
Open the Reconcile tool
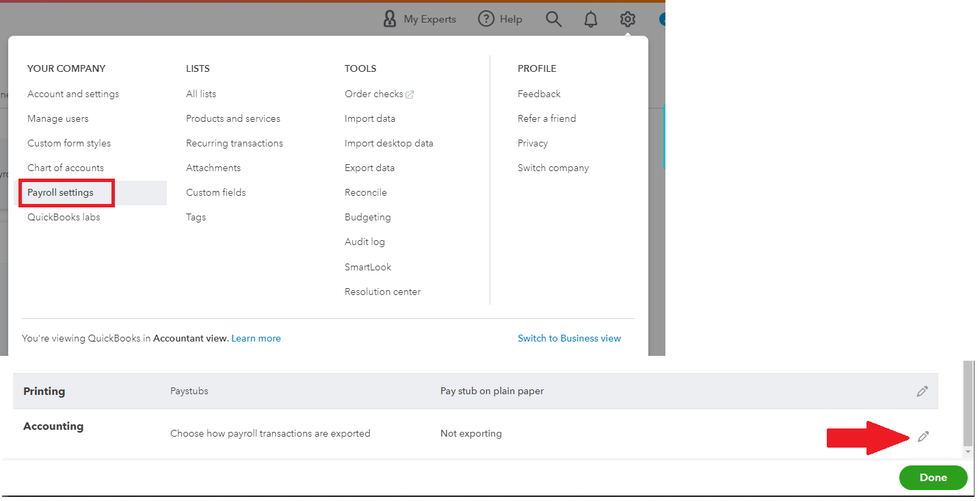[366, 192]
